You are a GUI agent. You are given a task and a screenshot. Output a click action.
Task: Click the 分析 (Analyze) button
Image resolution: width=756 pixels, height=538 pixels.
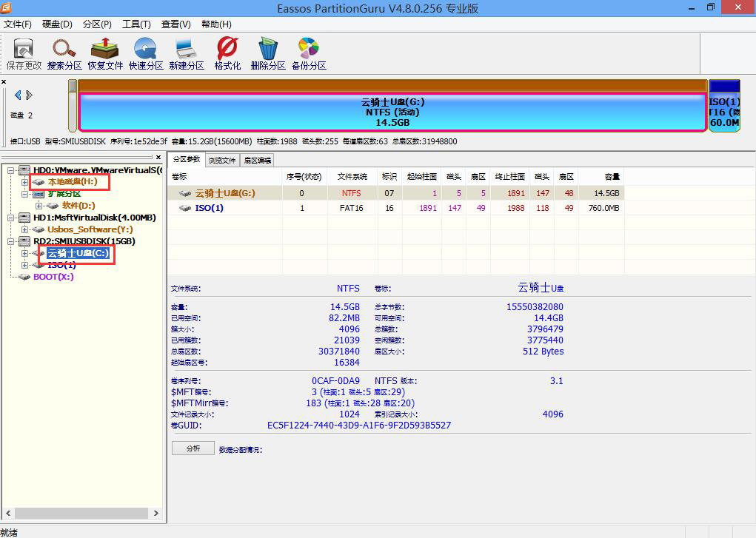point(193,448)
